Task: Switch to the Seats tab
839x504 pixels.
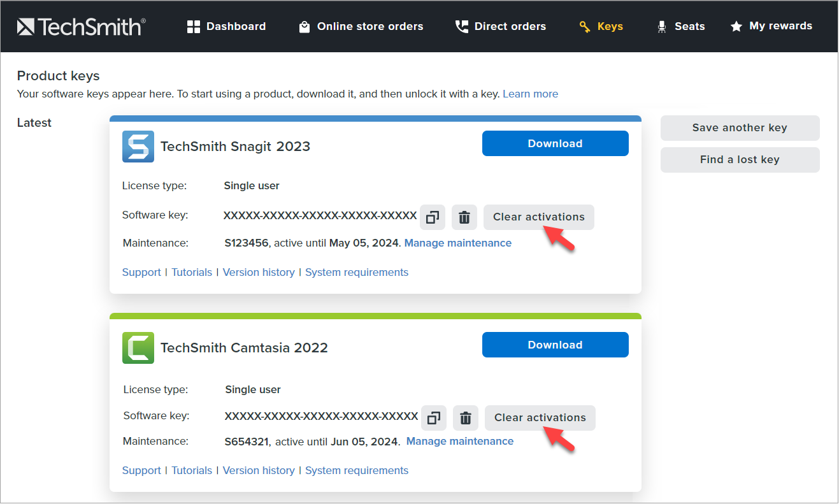Action: (680, 26)
